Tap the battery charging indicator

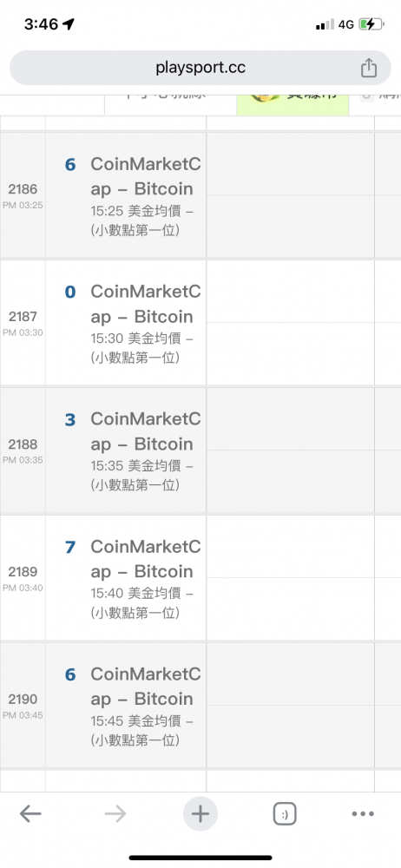click(371, 23)
